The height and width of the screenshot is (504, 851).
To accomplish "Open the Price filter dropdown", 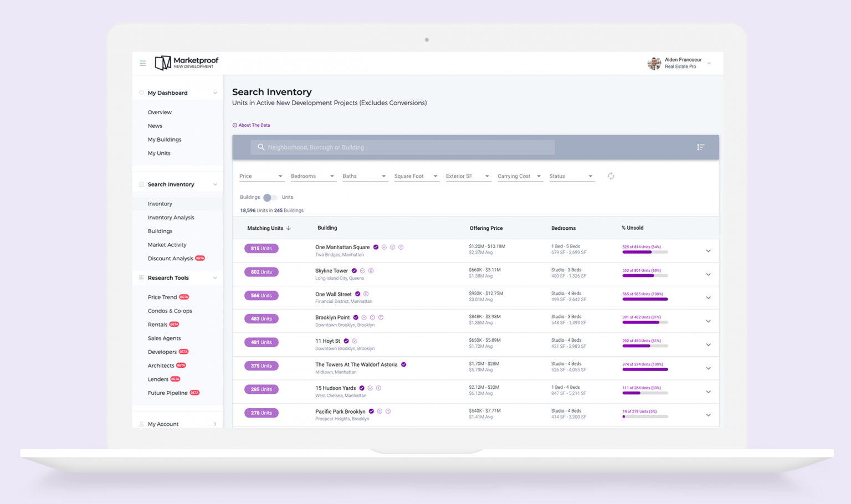I will 261,176.
